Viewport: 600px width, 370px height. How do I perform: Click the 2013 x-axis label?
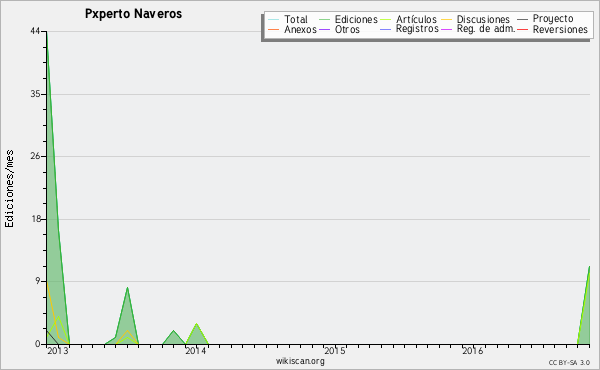[58, 351]
